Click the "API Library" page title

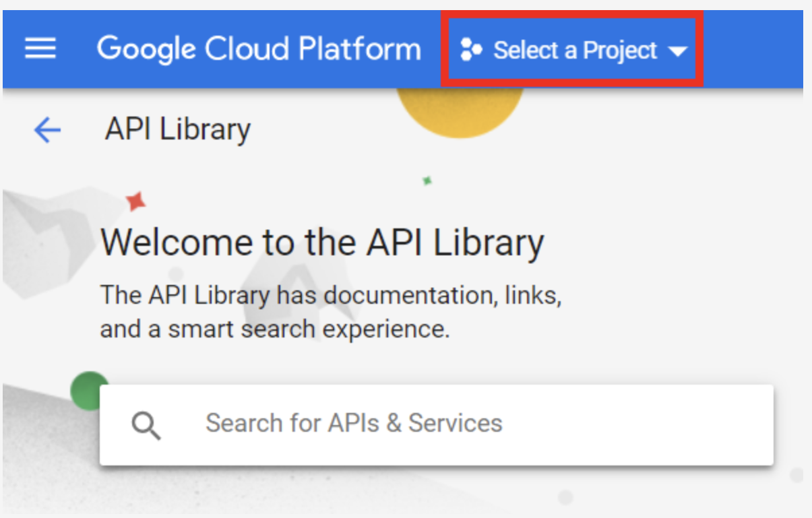tap(178, 130)
